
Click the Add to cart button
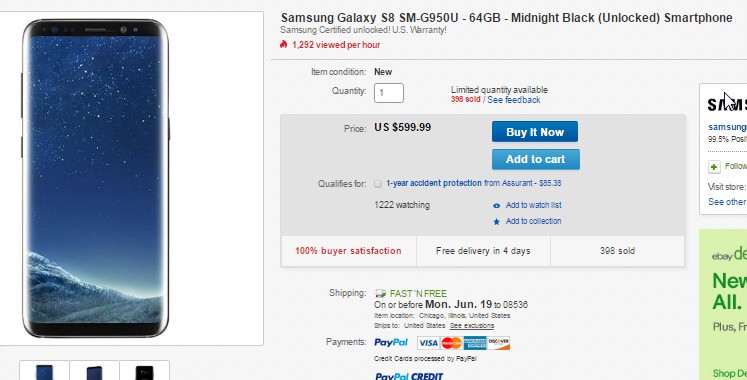535,159
